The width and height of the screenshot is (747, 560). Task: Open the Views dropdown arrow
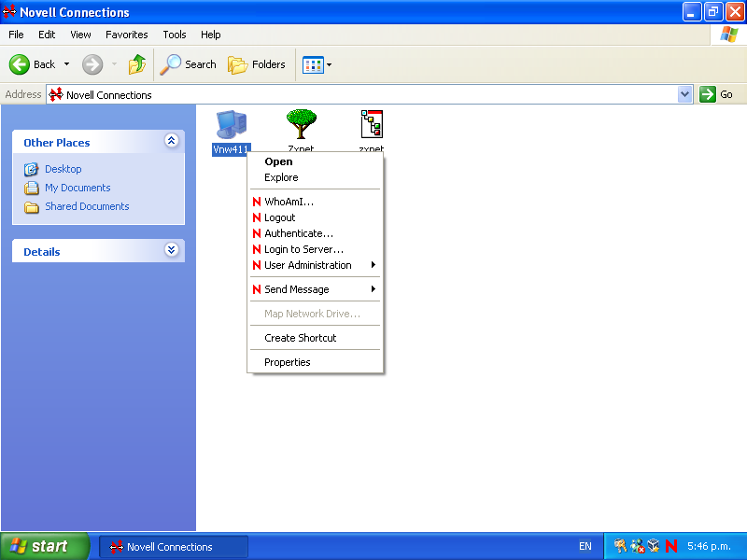pos(329,64)
